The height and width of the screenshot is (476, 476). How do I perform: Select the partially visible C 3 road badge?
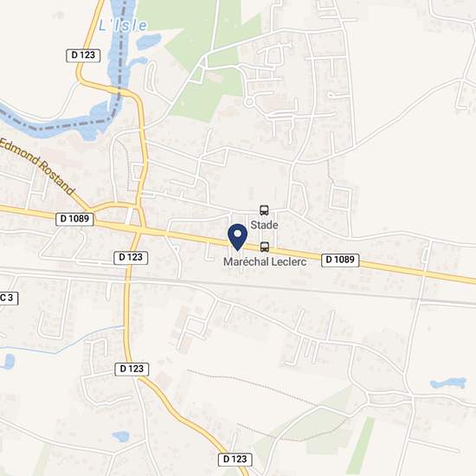coord(8,299)
